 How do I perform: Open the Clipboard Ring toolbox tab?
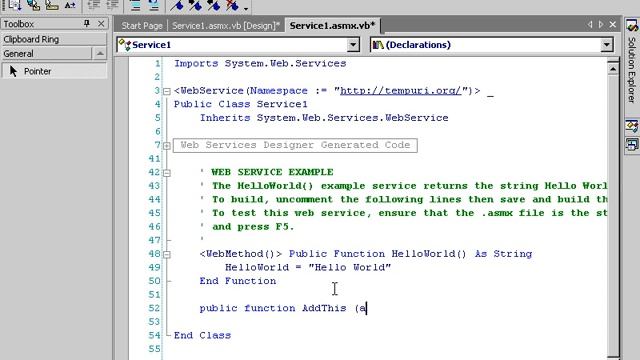point(54,39)
